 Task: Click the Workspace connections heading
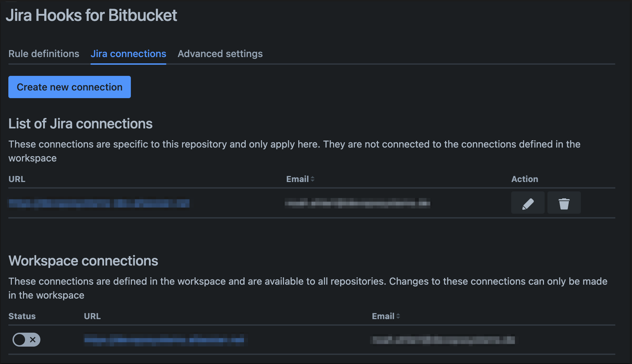[x=83, y=261]
